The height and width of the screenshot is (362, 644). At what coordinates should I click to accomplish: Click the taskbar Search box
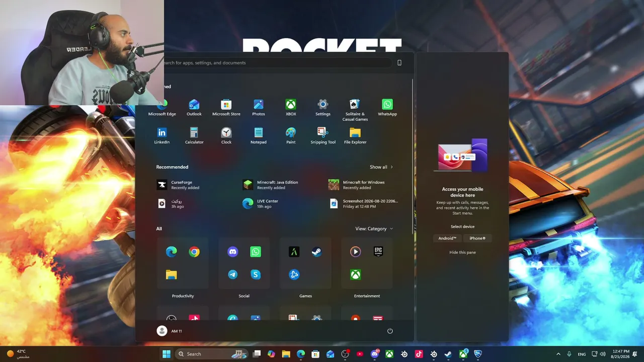point(212,354)
